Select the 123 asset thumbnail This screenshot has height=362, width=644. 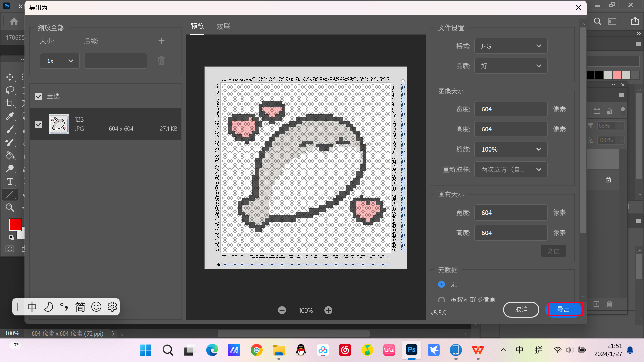coord(59,124)
